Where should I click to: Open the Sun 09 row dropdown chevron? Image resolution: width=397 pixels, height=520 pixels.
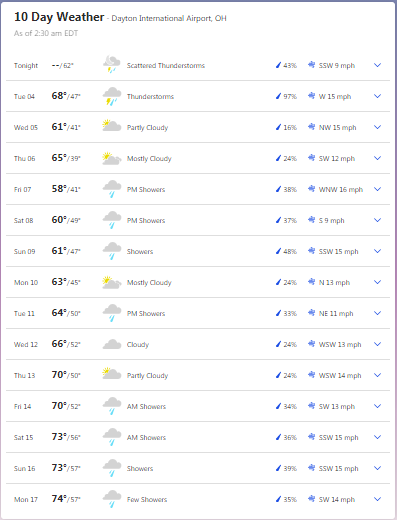click(377, 251)
